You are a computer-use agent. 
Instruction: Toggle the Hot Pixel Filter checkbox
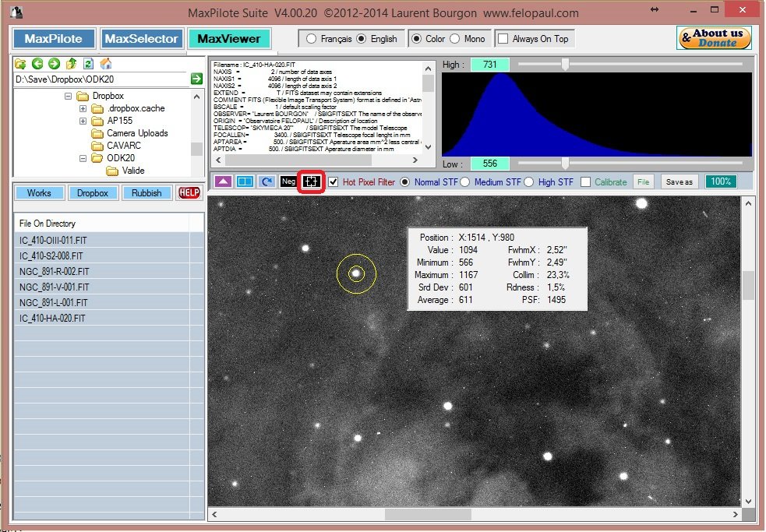(x=334, y=181)
